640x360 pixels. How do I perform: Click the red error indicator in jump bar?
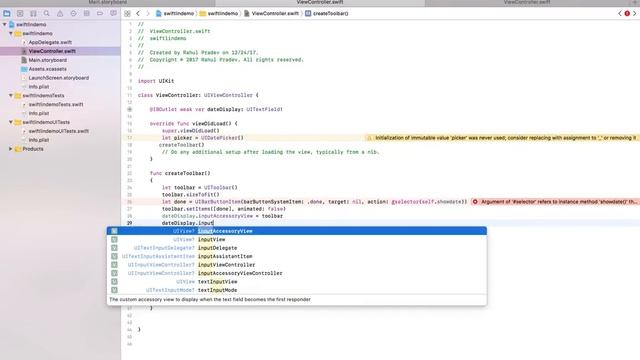tap(627, 13)
